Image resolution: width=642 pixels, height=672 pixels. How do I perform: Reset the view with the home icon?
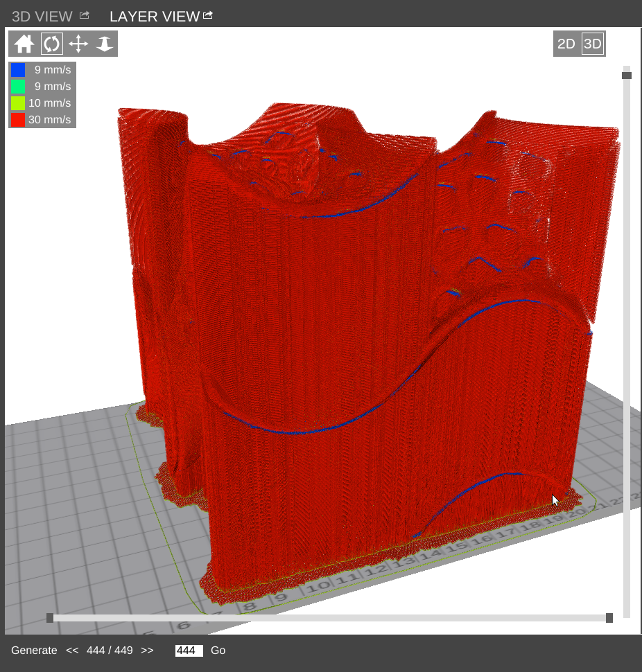pyautogui.click(x=24, y=44)
